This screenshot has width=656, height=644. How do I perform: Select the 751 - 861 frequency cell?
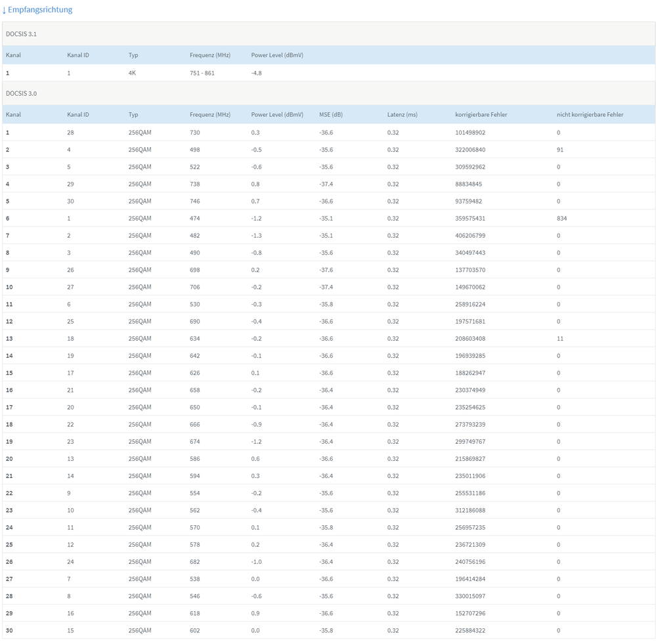(202, 73)
